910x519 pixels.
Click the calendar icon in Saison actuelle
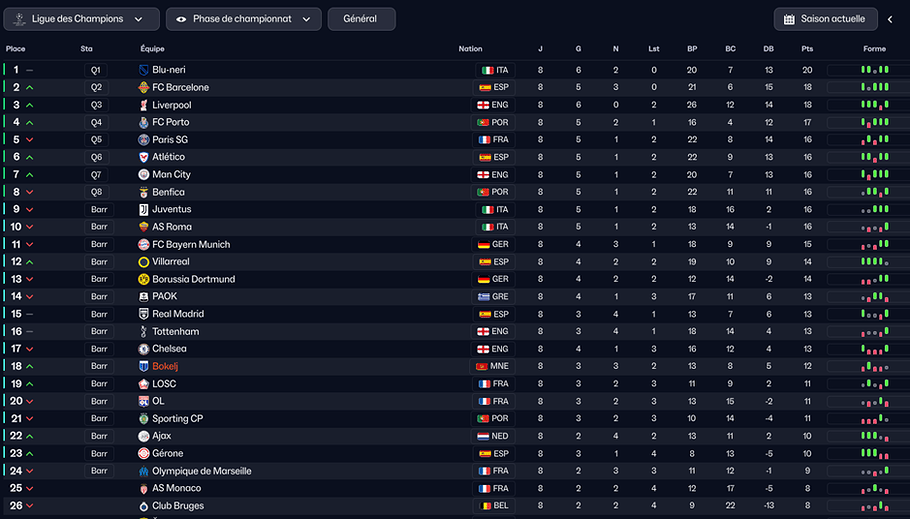[789, 19]
